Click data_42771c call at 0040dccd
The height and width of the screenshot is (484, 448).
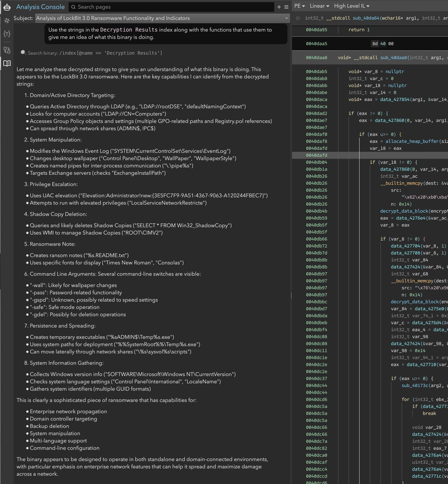coord(426,476)
